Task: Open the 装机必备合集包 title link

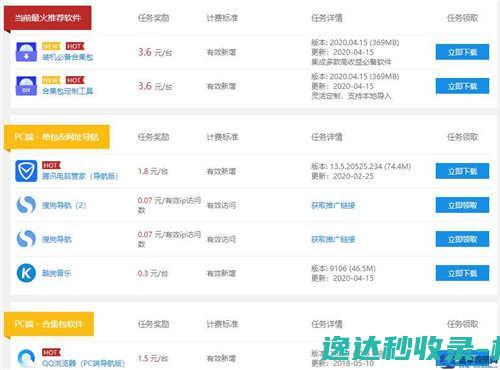Action: (68, 57)
